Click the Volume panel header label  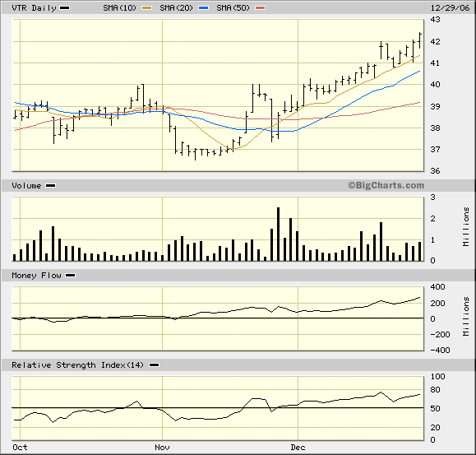pos(26,186)
